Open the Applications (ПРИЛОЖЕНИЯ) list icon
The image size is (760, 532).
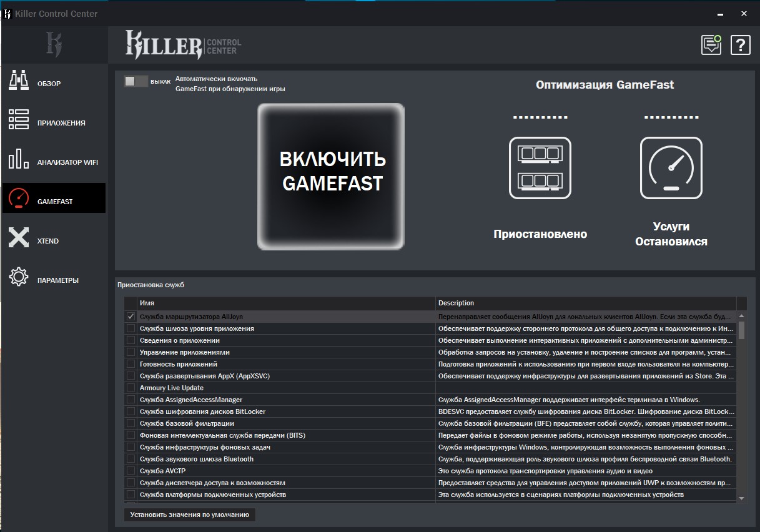pos(19,122)
